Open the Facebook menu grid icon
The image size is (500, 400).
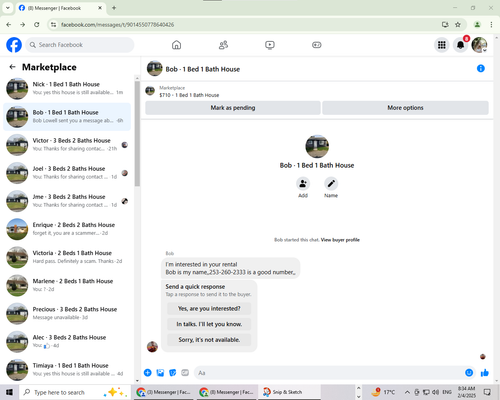tap(442, 45)
